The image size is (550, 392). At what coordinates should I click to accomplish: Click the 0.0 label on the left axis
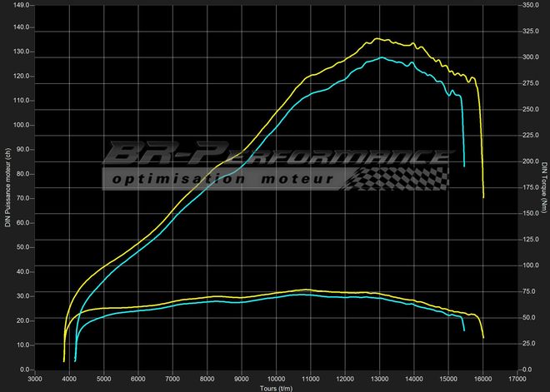(x=23, y=370)
